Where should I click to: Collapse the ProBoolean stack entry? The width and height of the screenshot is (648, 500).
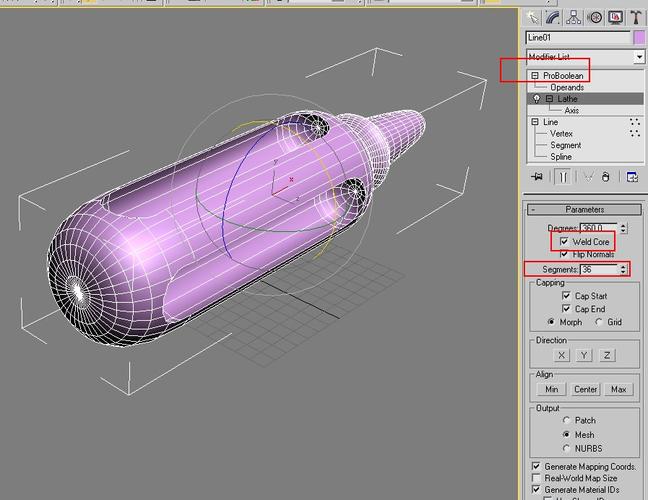[x=535, y=76]
